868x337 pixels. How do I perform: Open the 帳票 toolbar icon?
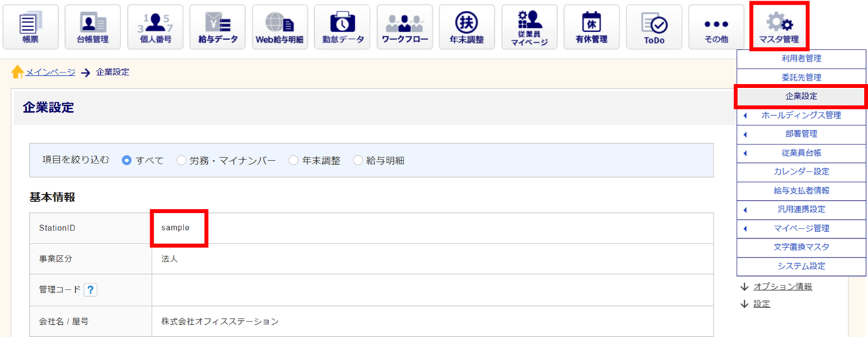30,27
